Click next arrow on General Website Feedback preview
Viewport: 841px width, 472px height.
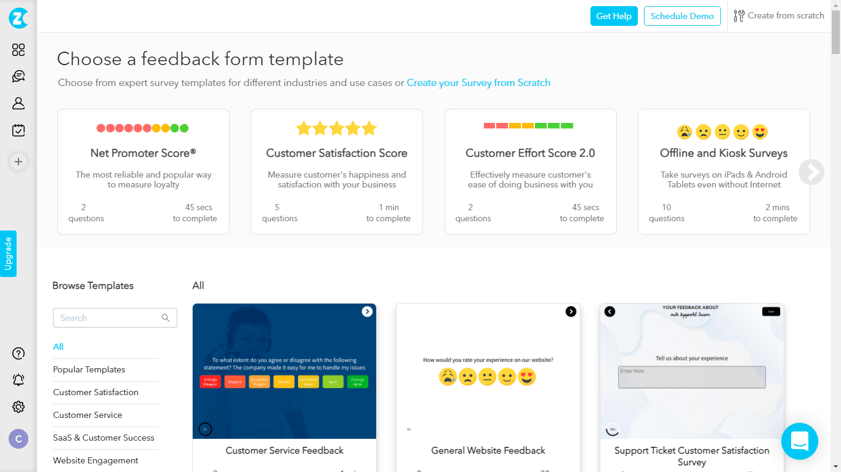(x=571, y=312)
